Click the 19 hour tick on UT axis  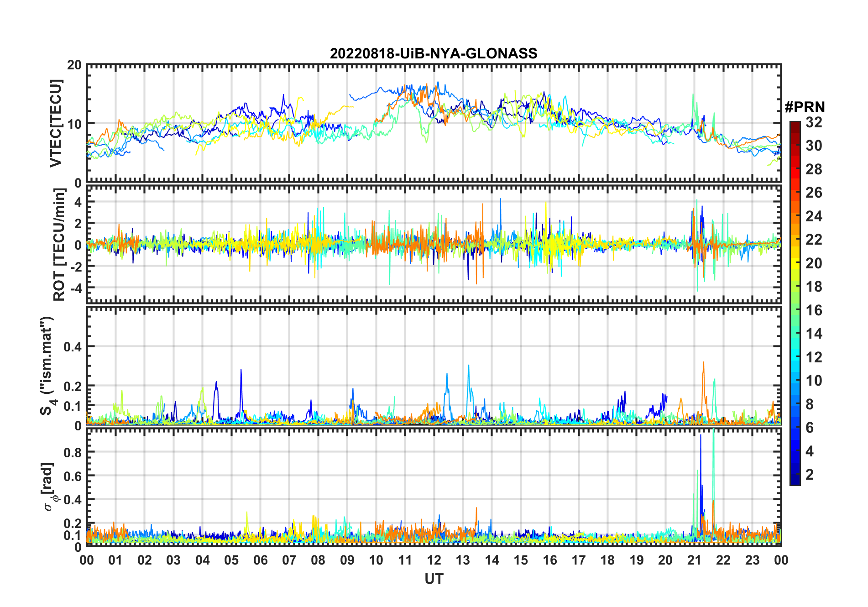pos(637,560)
